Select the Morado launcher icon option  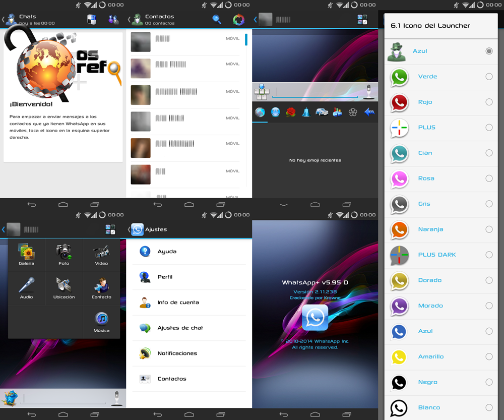coord(441,306)
